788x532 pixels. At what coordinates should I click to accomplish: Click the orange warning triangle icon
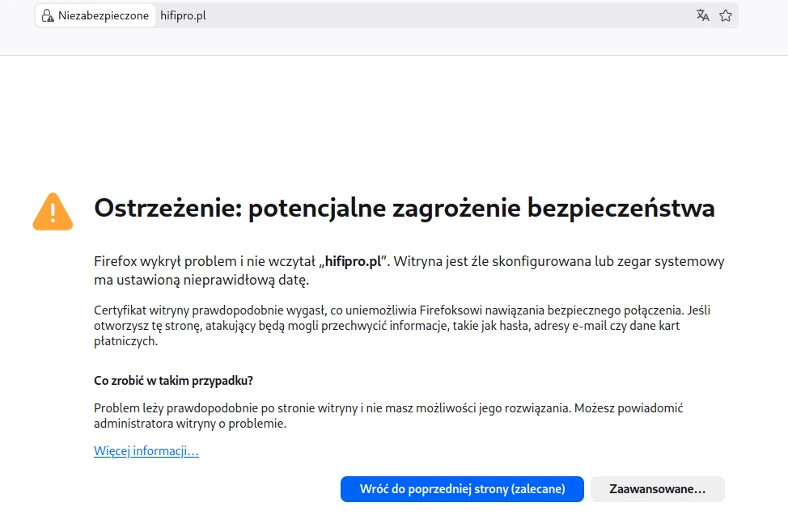(x=53, y=211)
